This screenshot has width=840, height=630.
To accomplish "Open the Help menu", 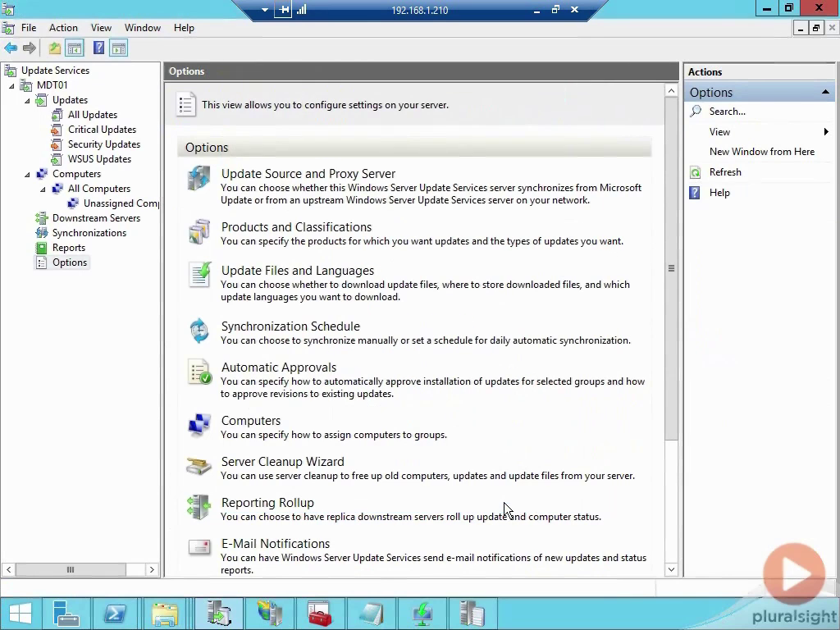I will (x=184, y=28).
